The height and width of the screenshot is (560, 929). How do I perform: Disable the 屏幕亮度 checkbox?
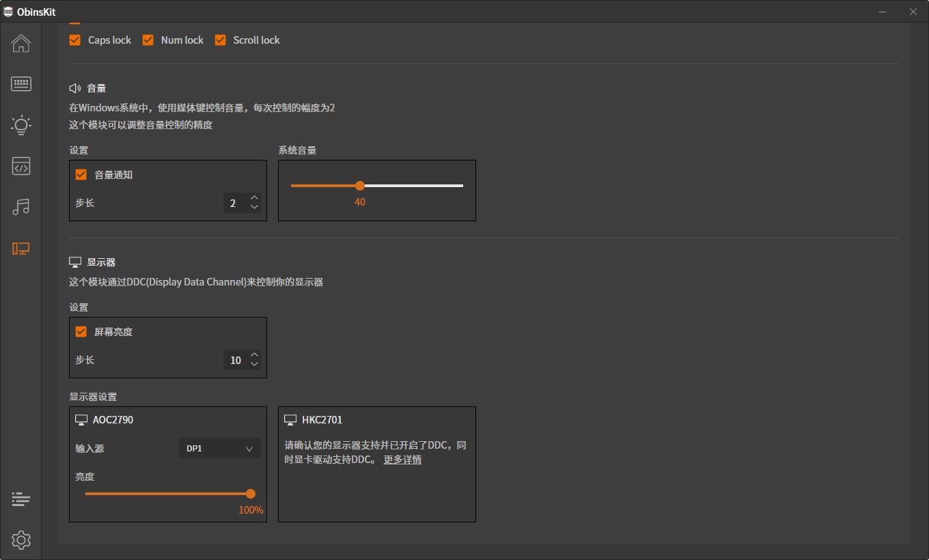tap(81, 332)
